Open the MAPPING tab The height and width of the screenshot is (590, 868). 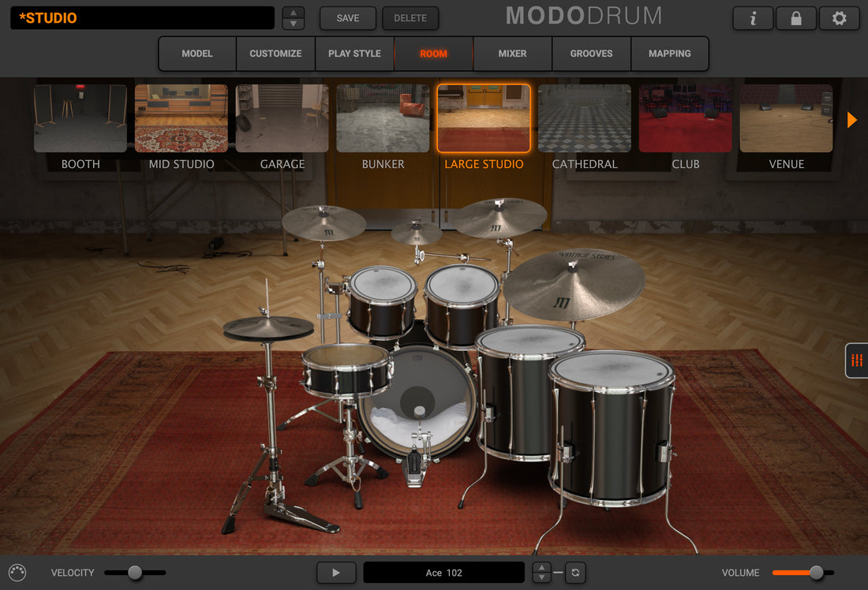pyautogui.click(x=670, y=54)
